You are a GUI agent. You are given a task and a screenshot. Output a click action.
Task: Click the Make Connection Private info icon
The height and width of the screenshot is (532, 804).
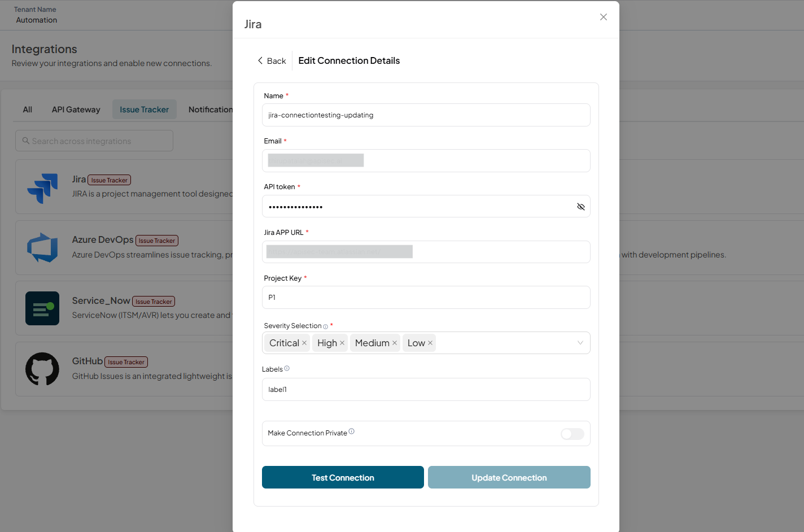(351, 431)
